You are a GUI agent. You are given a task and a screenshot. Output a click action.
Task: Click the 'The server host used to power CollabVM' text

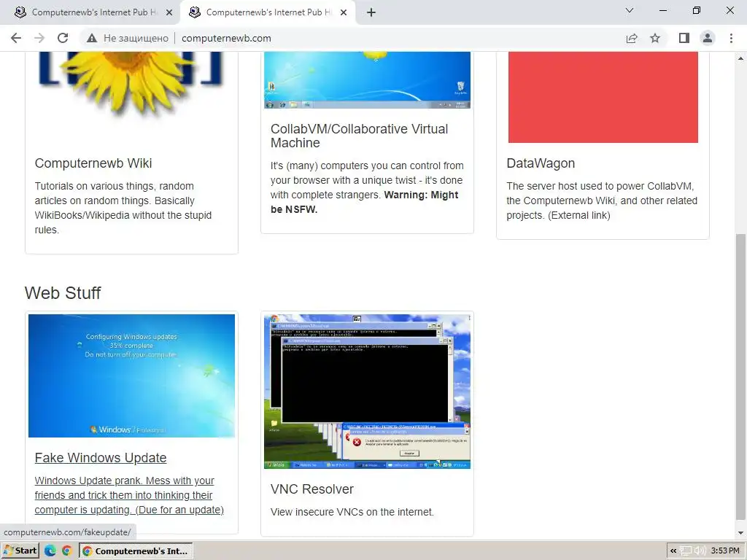[x=602, y=201]
